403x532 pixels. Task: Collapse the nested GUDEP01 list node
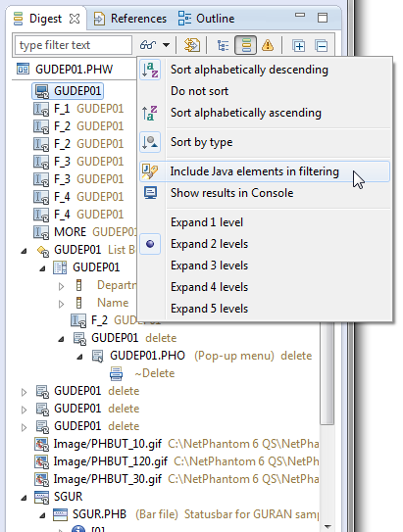[x=42, y=268]
